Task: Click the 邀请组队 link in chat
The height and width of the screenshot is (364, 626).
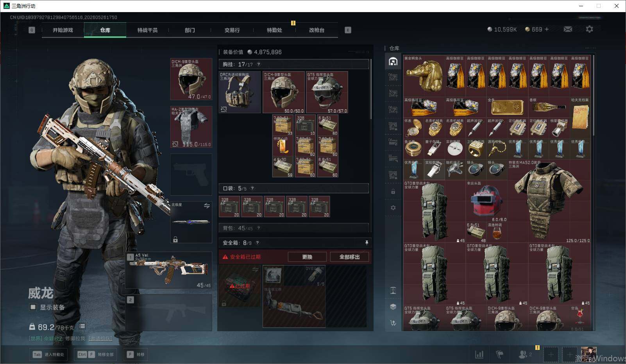Action: (x=100, y=339)
